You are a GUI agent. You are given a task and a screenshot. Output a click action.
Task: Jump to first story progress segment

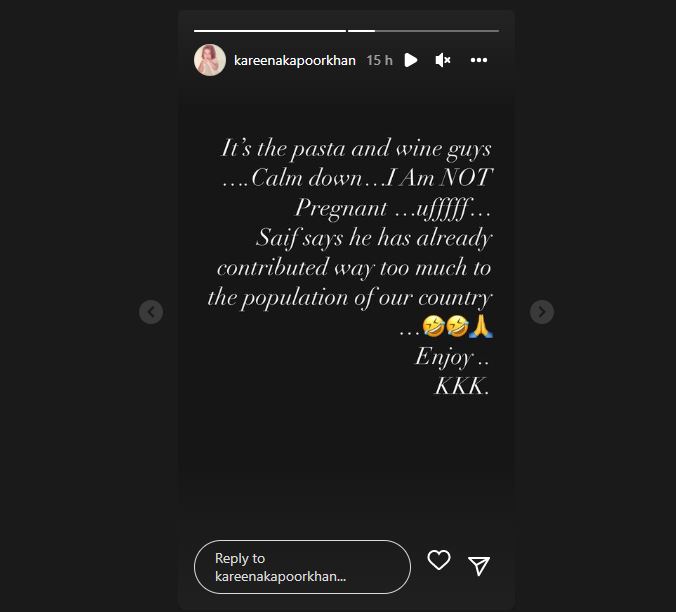(x=270, y=31)
